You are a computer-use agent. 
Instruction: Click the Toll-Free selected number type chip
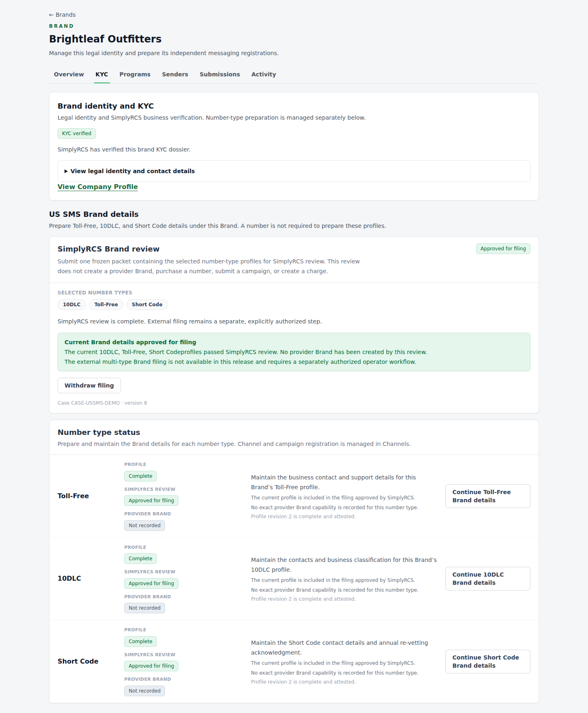click(x=106, y=305)
